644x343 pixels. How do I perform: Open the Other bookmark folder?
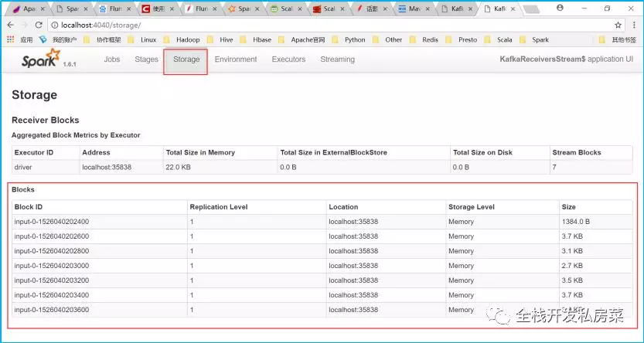pyautogui.click(x=387, y=40)
